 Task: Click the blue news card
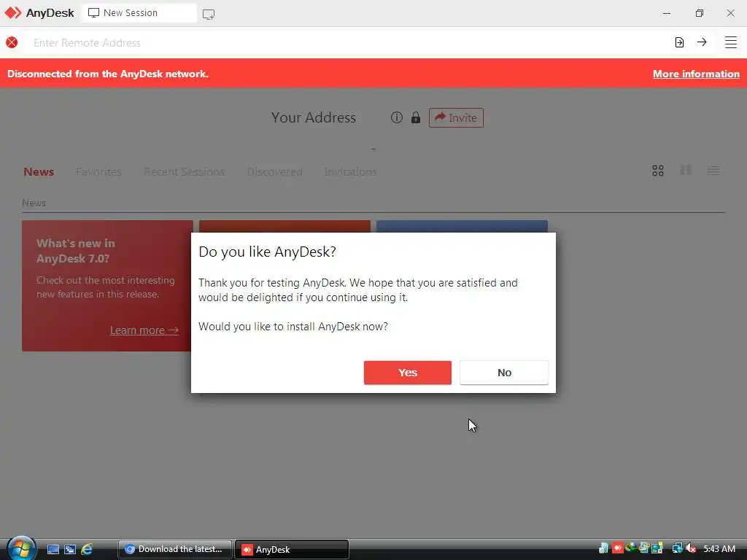pos(462,226)
